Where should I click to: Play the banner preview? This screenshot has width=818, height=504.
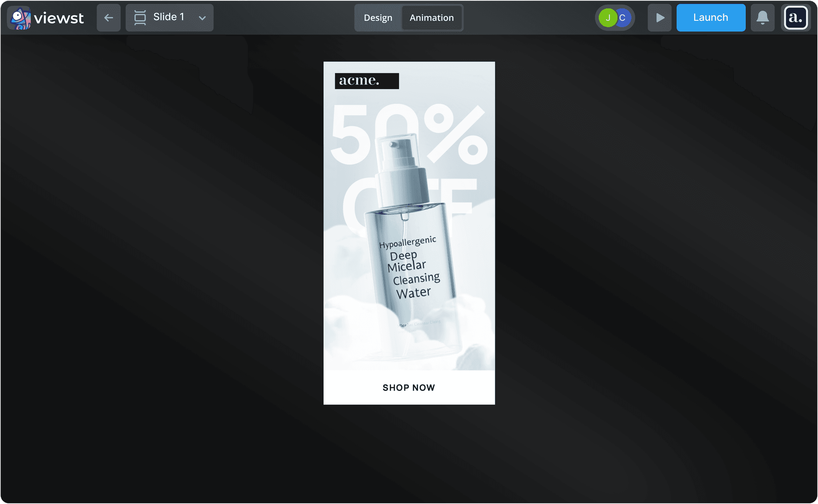pyautogui.click(x=659, y=18)
